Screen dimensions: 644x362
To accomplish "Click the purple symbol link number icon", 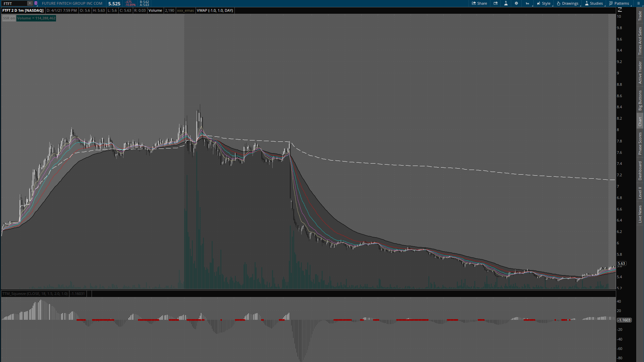I will pyautogui.click(x=36, y=3).
